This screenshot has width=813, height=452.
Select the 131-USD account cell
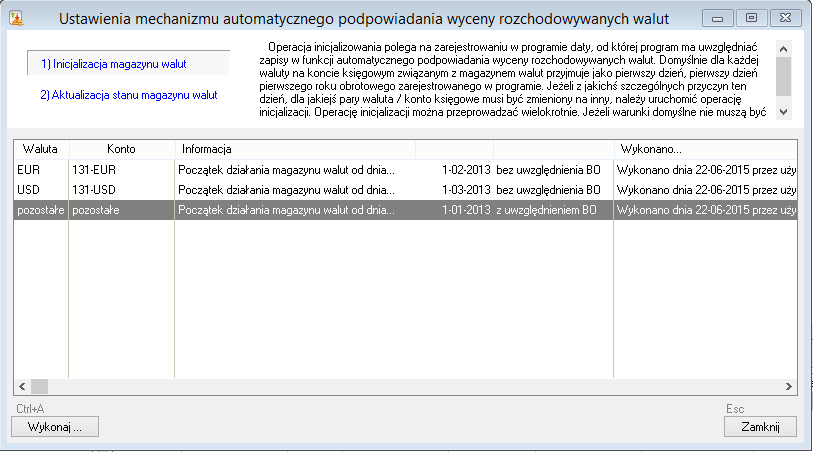(121, 190)
